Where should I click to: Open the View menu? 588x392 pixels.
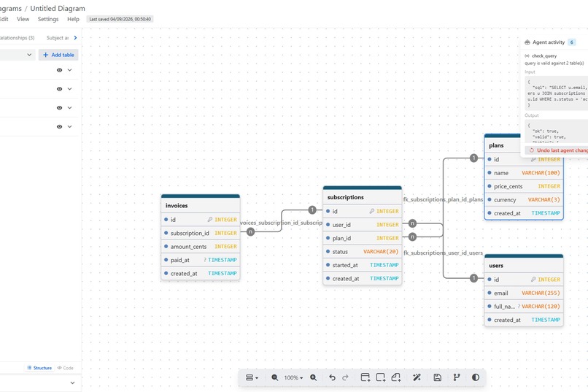23,19
